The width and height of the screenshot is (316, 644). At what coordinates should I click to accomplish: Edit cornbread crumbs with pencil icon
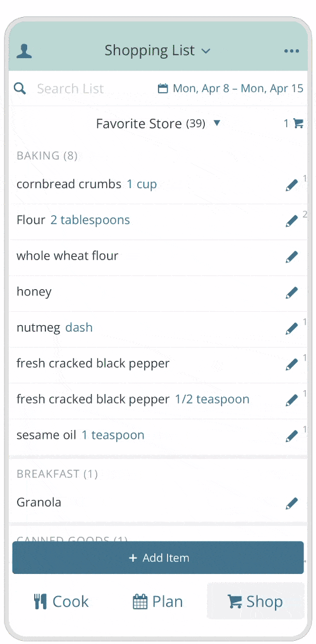click(291, 185)
